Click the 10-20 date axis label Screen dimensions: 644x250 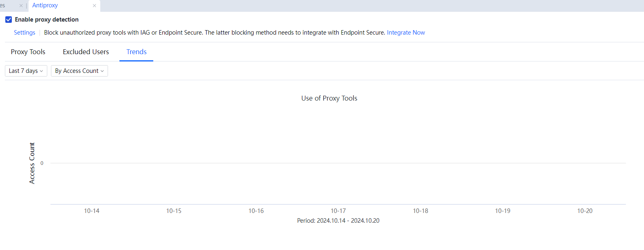pyautogui.click(x=584, y=211)
